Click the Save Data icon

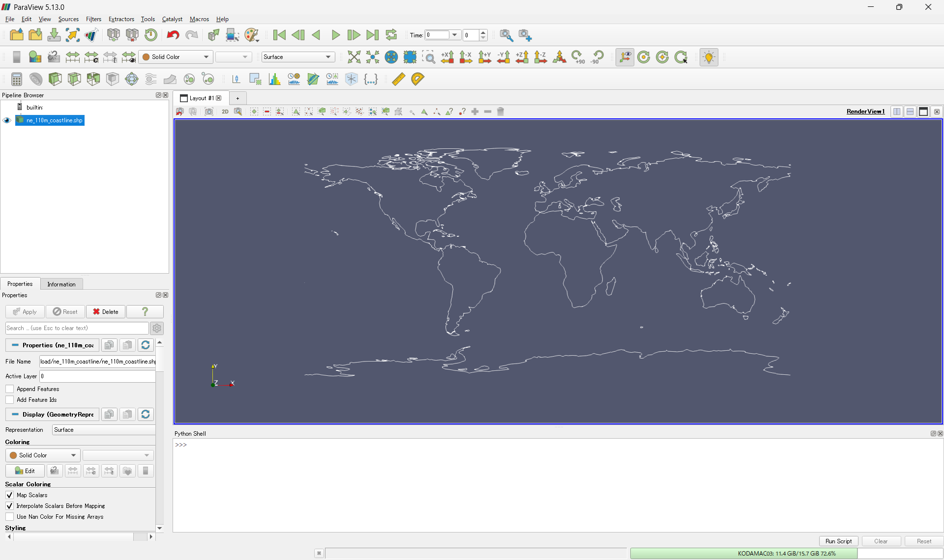(x=54, y=35)
